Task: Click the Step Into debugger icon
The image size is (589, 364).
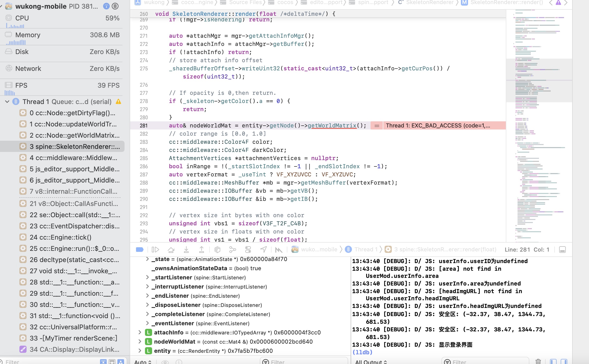Action: click(186, 250)
